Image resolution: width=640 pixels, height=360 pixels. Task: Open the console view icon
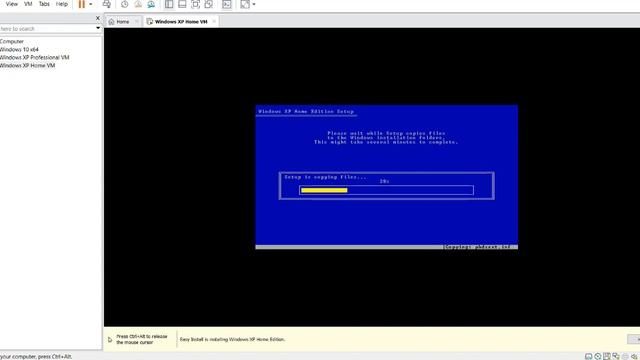coord(227,4)
